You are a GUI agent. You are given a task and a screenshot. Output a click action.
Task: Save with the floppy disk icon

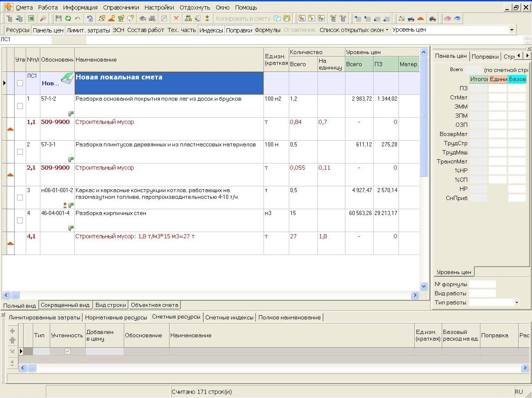(58, 18)
